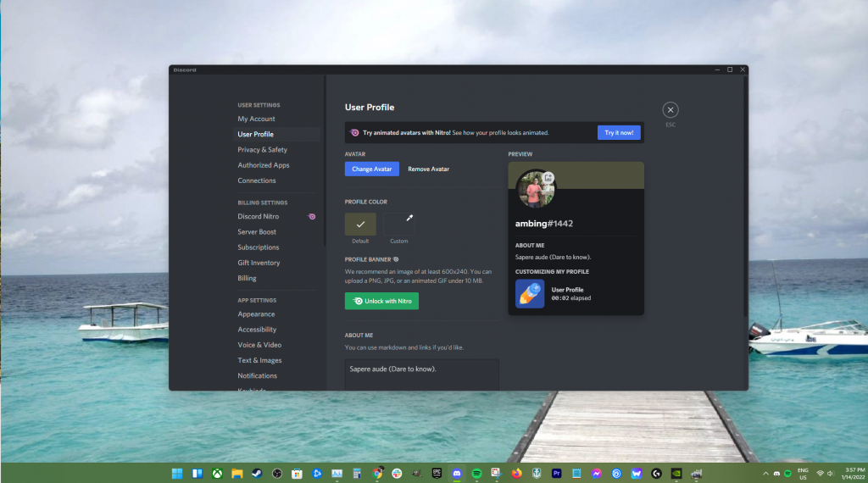
Task: Click the About Me text field
Action: coord(422,375)
